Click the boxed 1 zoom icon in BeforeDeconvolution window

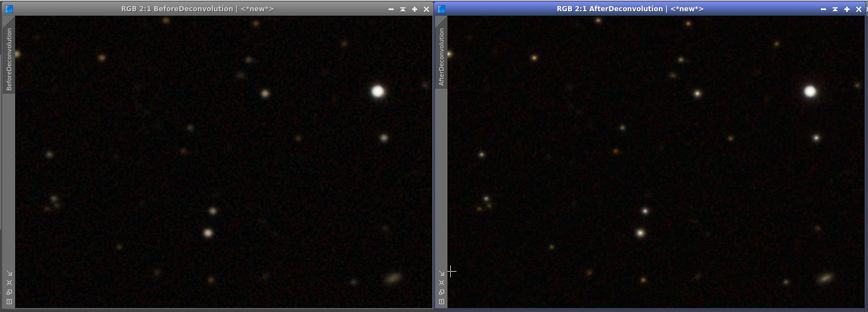(9, 302)
